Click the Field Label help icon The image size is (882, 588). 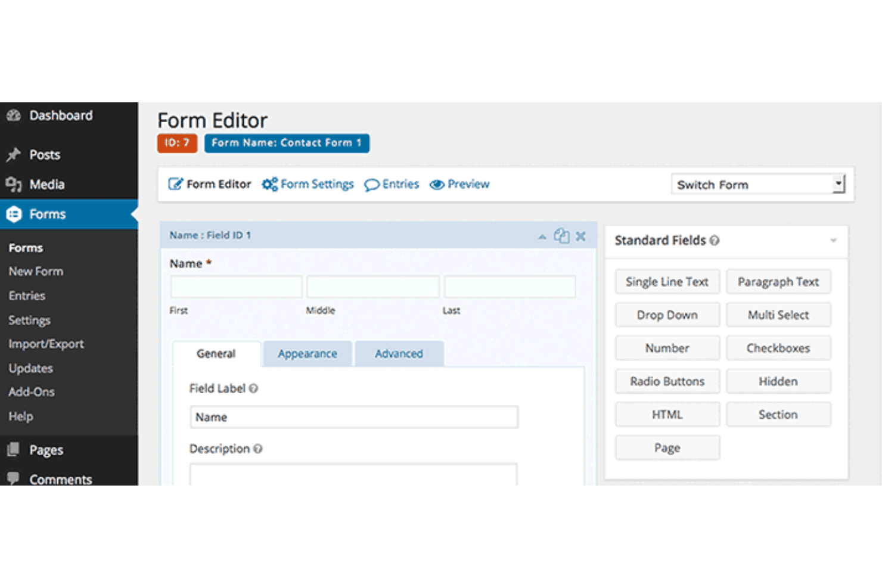click(254, 388)
